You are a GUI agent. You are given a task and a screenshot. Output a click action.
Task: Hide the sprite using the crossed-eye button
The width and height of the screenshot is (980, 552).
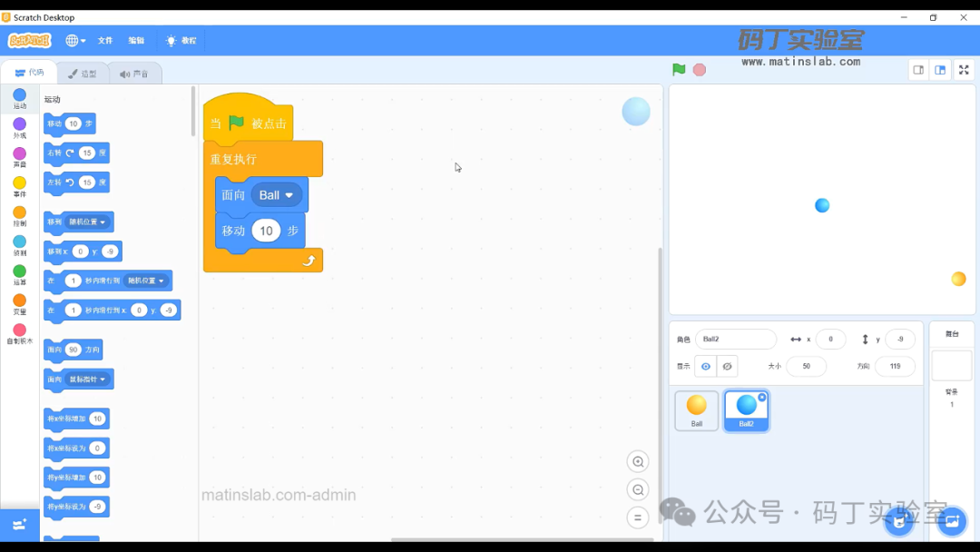[726, 367]
